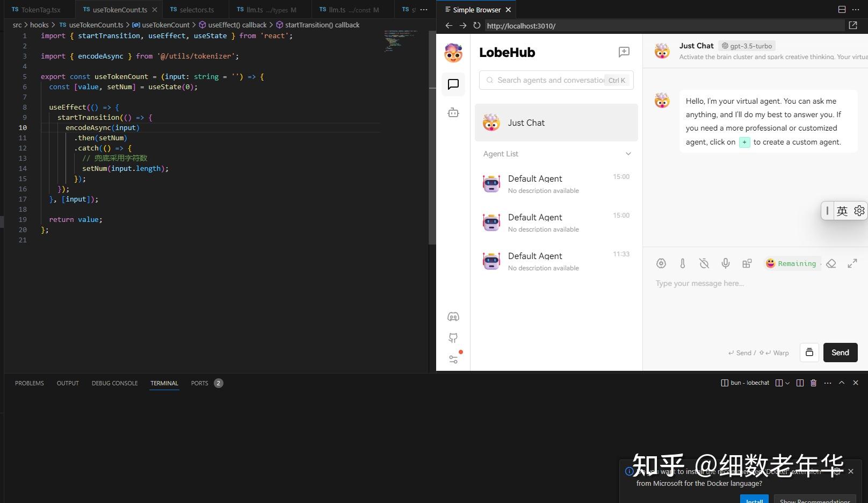The height and width of the screenshot is (503, 868).
Task: Open the PROBLEMS panel tab
Action: (x=29, y=383)
